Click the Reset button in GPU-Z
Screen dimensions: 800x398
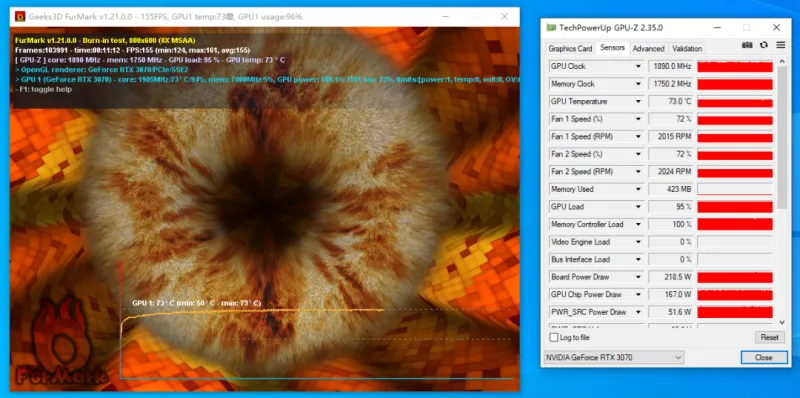(769, 337)
